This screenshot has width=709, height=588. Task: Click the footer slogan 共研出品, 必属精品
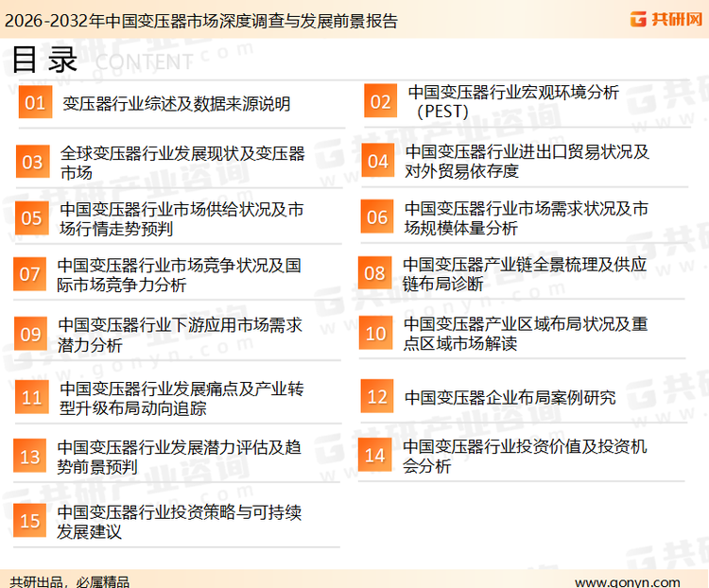tap(70, 581)
